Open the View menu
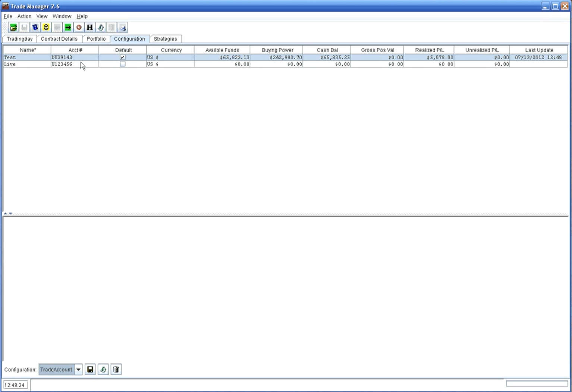The width and height of the screenshot is (572, 392). click(x=42, y=16)
